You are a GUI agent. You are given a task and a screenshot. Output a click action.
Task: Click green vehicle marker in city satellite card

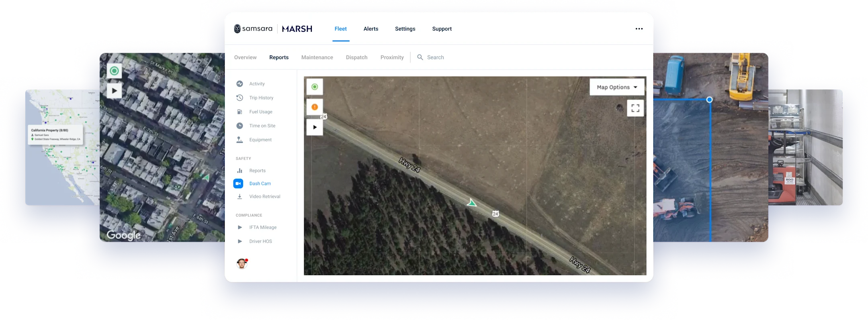(x=206, y=177)
